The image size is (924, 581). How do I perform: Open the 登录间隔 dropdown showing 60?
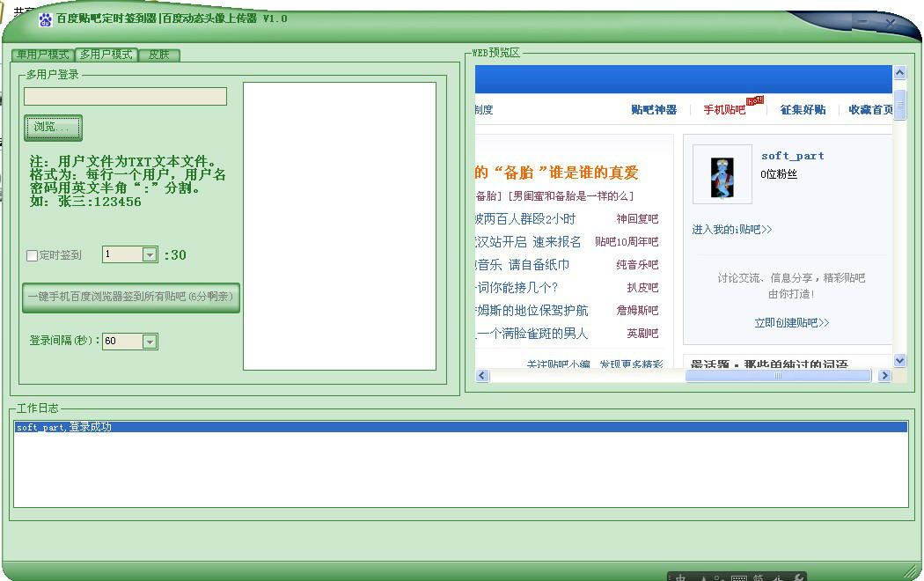(150, 342)
